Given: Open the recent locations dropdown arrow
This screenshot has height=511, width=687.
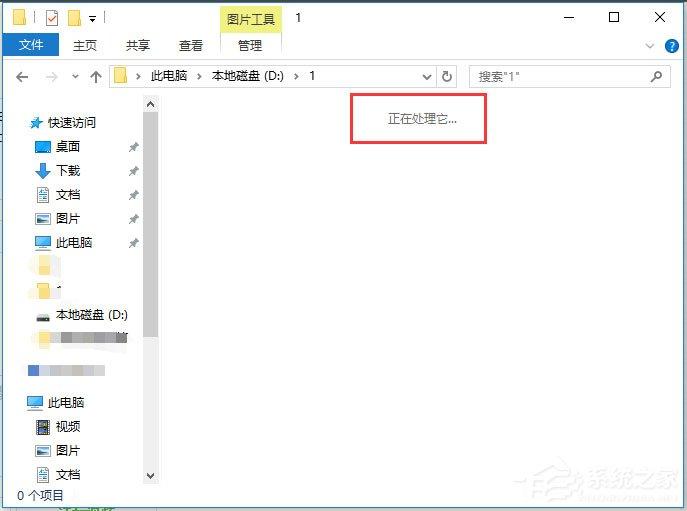Looking at the screenshot, I should (75, 77).
